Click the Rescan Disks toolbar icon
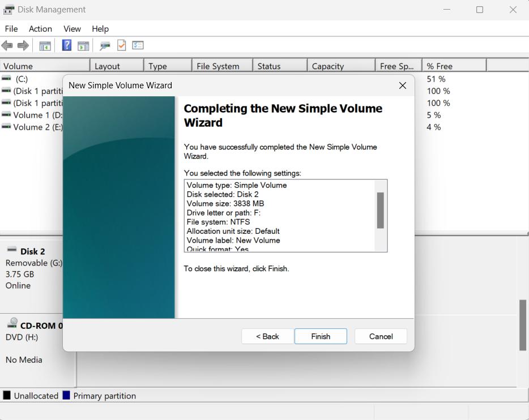529x420 pixels. (x=105, y=46)
